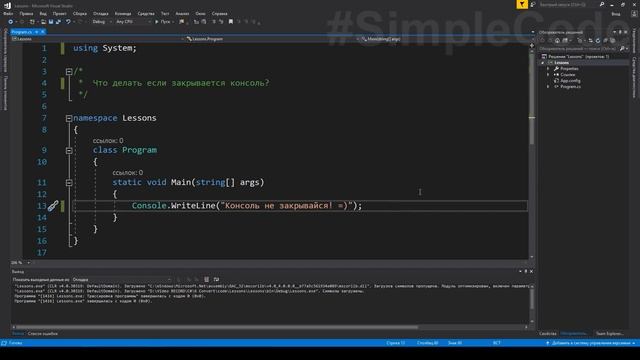The image size is (640, 360).
Task: Toggle auto hide pin of the Output panel
Action: pos(525,271)
